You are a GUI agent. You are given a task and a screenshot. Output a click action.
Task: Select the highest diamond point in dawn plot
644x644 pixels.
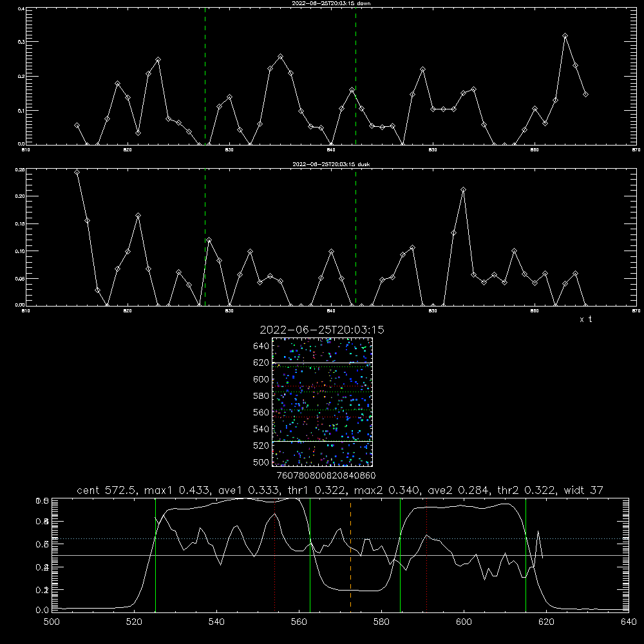click(x=565, y=36)
